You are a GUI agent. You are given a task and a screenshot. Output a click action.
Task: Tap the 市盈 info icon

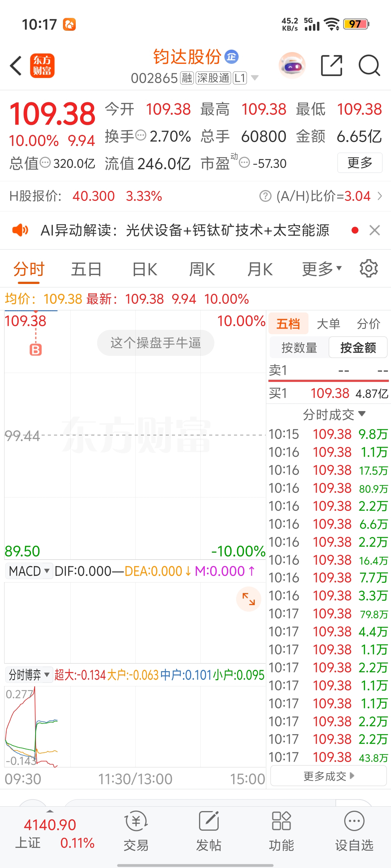point(244,163)
